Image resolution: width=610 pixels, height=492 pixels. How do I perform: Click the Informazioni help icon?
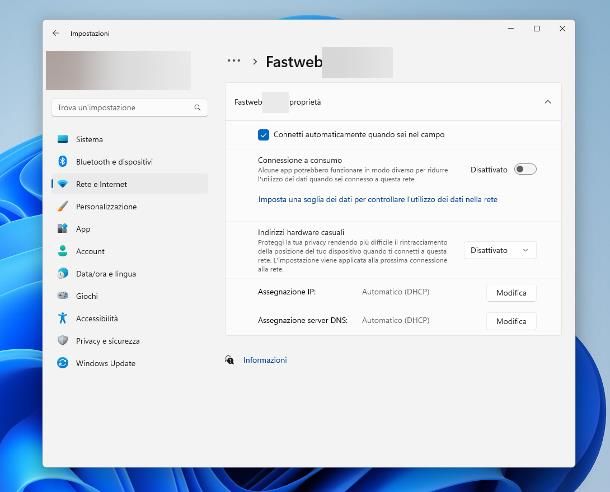point(230,360)
